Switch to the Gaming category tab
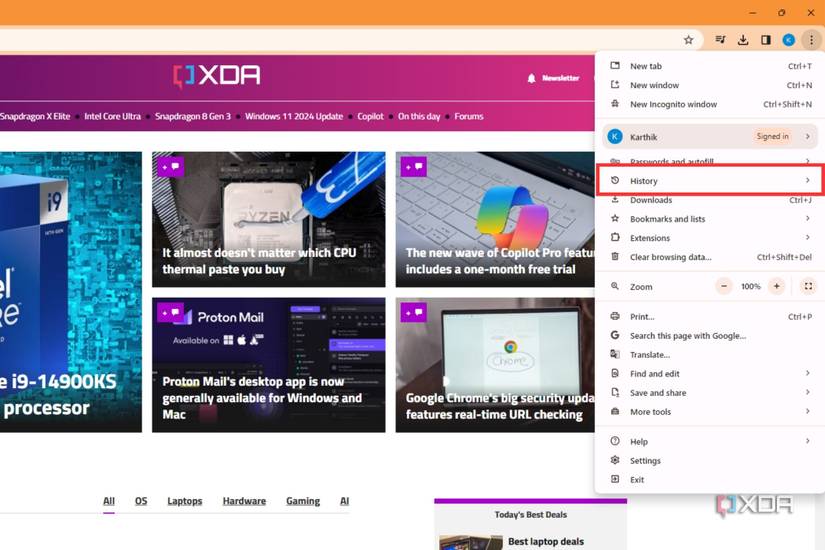 [303, 501]
